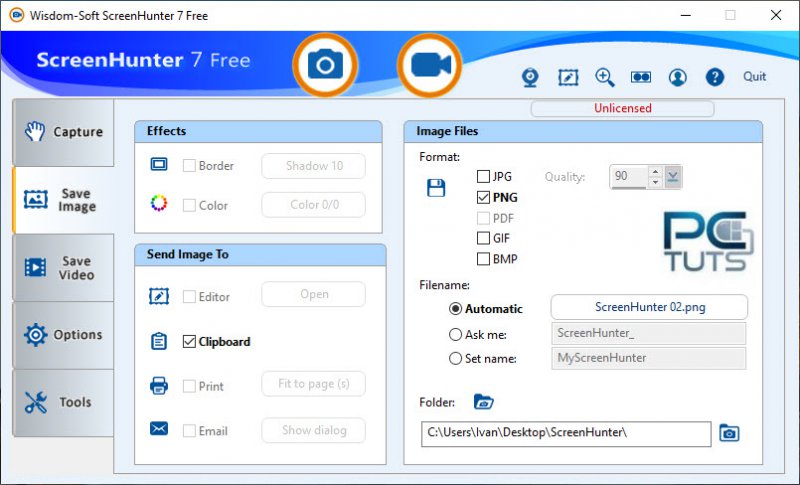800x485 pixels.
Task: Select the Ask me filename option
Action: (455, 335)
